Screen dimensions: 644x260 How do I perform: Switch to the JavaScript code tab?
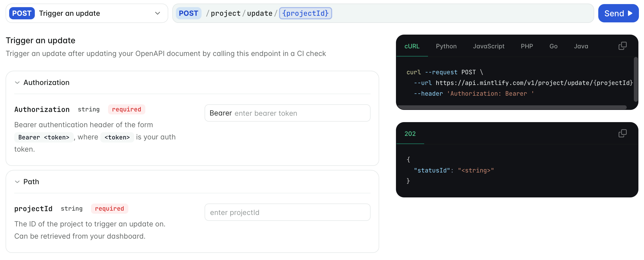click(488, 46)
